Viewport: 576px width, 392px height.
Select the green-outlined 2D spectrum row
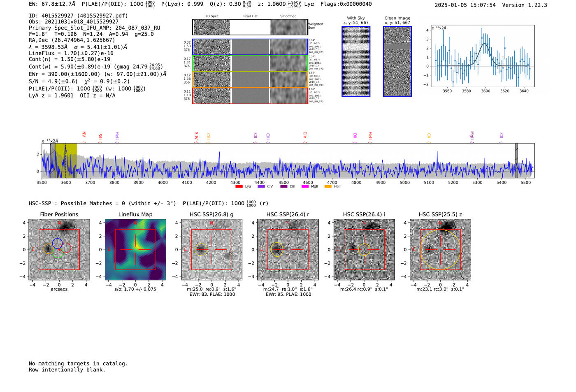click(250, 63)
